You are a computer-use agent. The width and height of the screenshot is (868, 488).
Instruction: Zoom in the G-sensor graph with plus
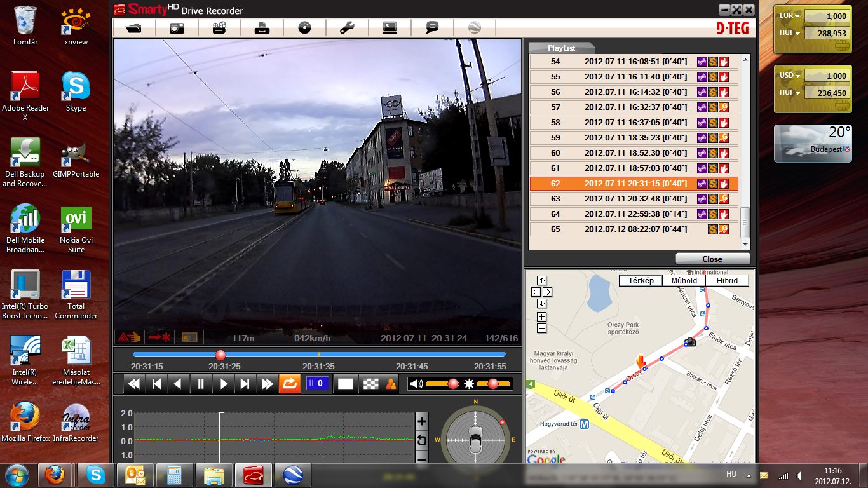[x=421, y=421]
